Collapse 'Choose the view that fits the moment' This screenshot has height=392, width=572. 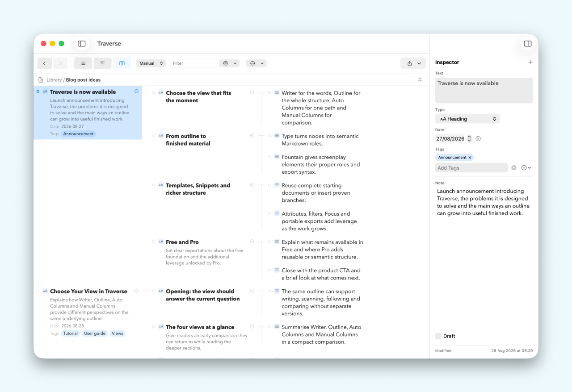[252, 92]
